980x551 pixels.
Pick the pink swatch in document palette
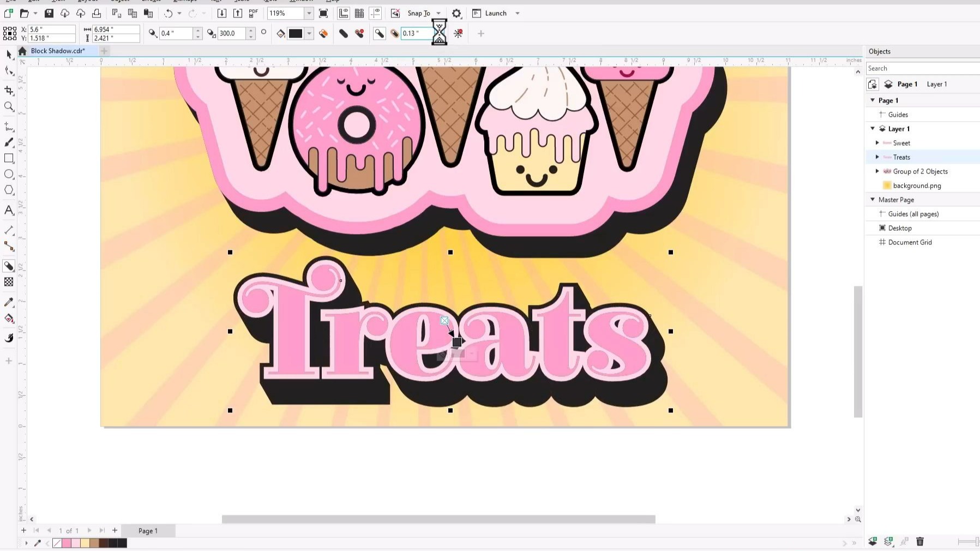point(66,543)
